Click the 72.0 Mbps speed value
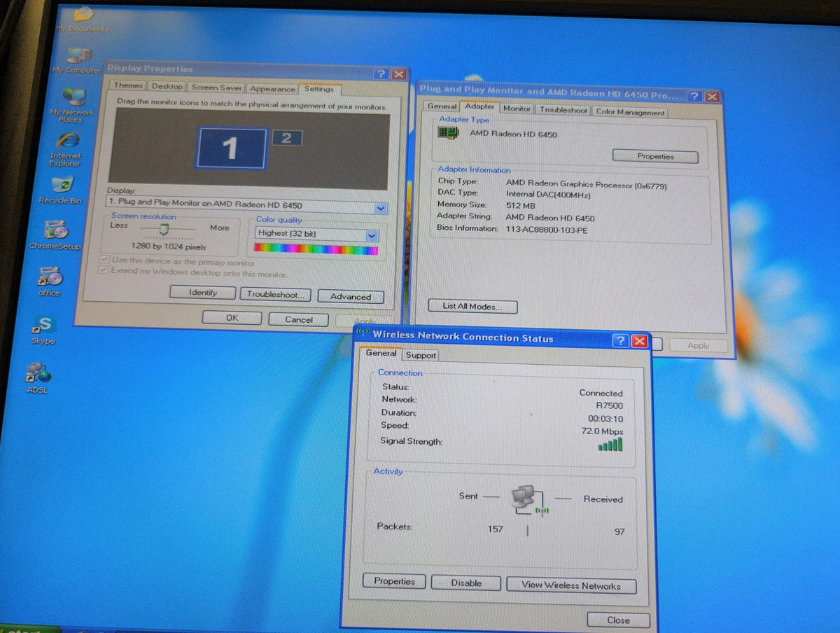Image resolution: width=840 pixels, height=633 pixels. (x=602, y=432)
